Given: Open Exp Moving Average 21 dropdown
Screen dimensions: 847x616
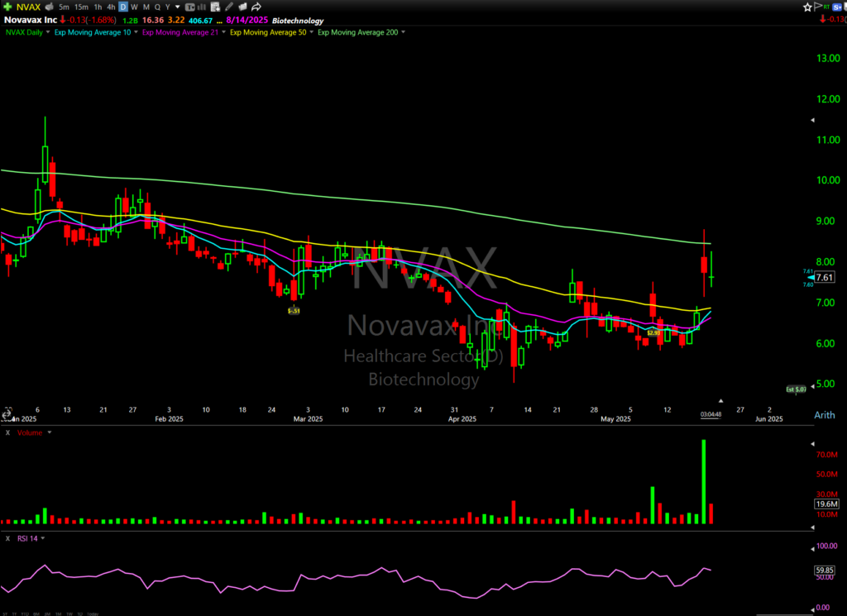Looking at the screenshot, I should 223,32.
